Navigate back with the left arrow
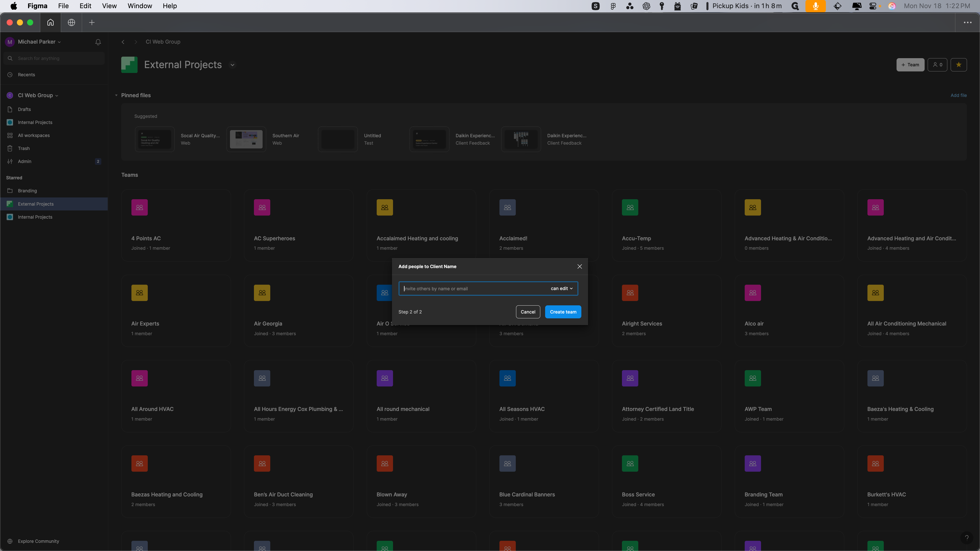The width and height of the screenshot is (980, 551). tap(123, 42)
